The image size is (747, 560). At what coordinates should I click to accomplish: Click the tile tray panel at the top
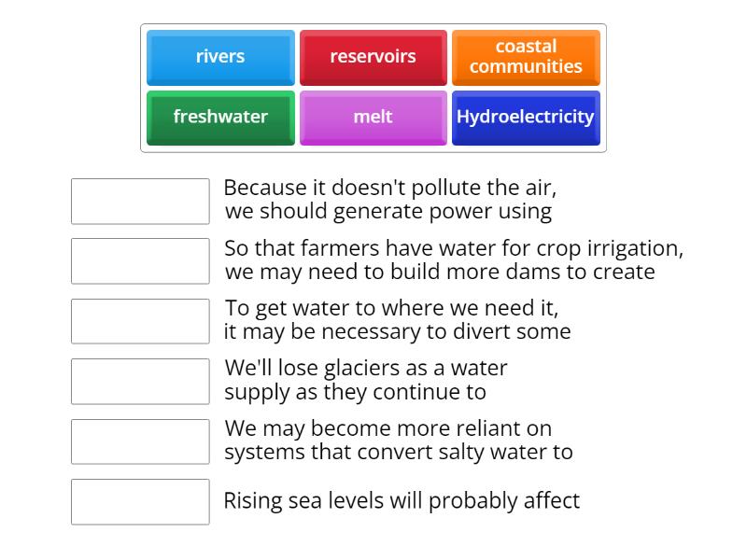(373, 87)
